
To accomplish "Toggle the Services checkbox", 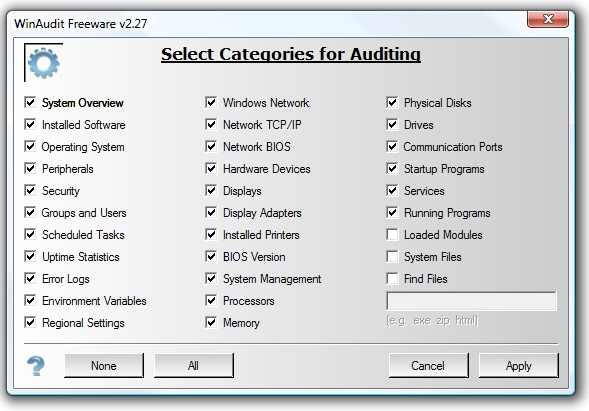I will [392, 190].
